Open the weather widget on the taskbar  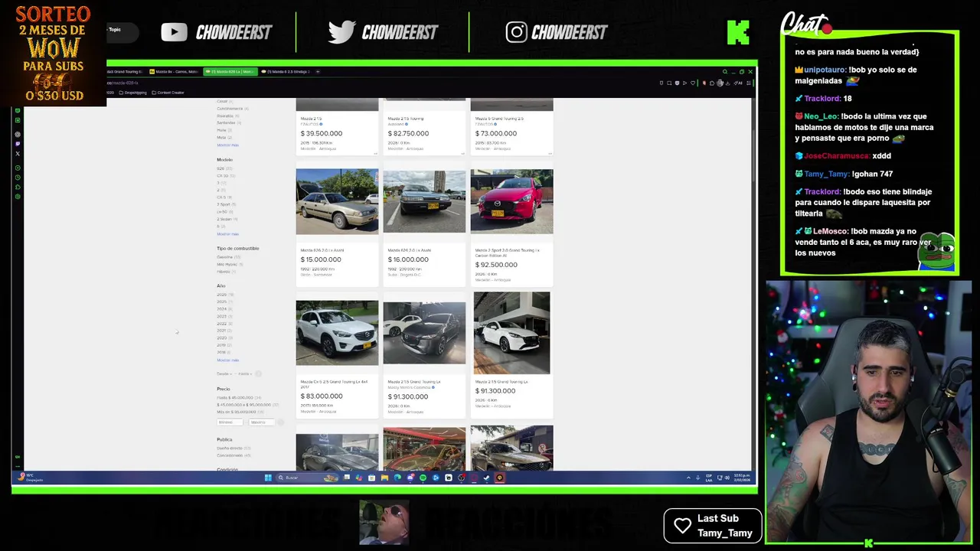pyautogui.click(x=31, y=478)
